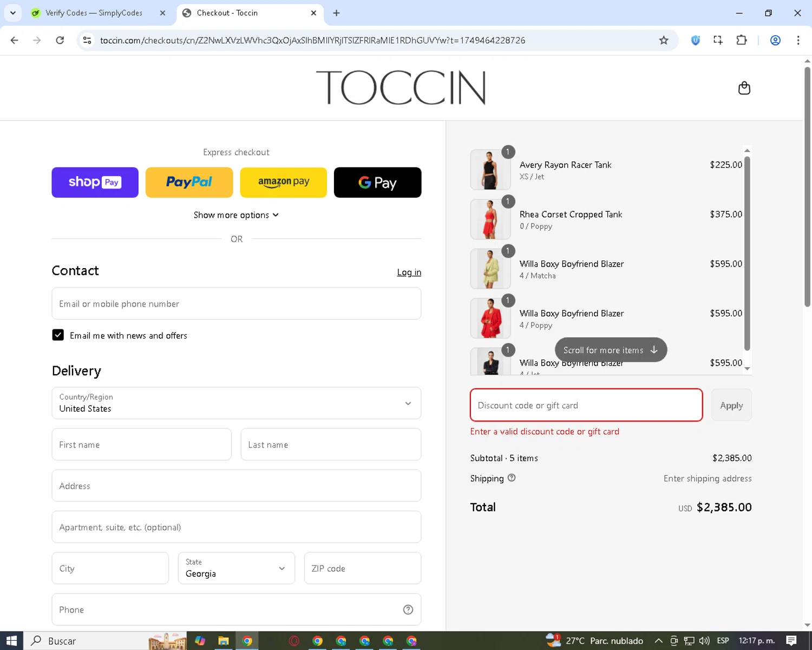
Task: Click Scroll for more items button
Action: (611, 350)
